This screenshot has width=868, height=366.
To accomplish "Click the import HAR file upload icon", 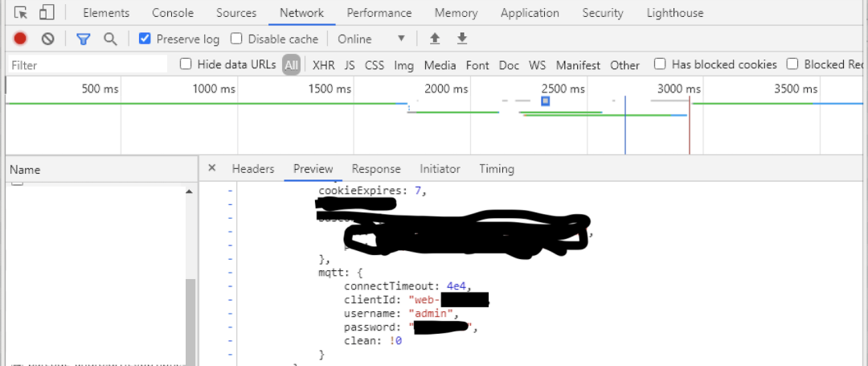I will coord(435,39).
